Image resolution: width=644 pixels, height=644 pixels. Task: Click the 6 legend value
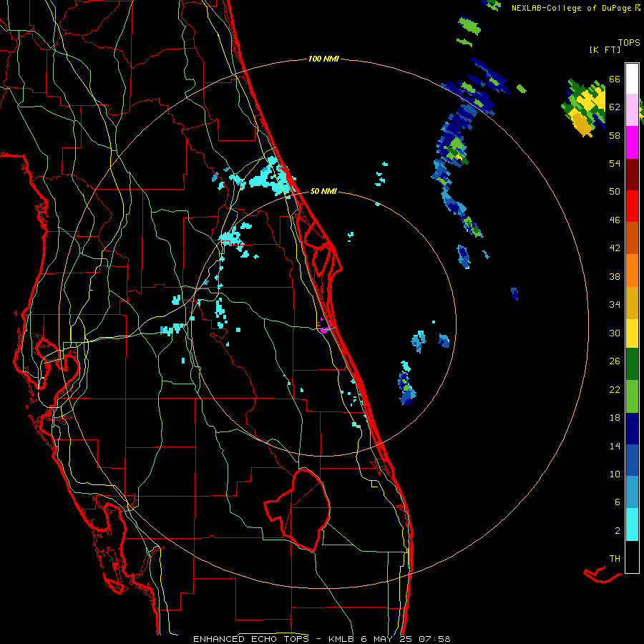(618, 502)
